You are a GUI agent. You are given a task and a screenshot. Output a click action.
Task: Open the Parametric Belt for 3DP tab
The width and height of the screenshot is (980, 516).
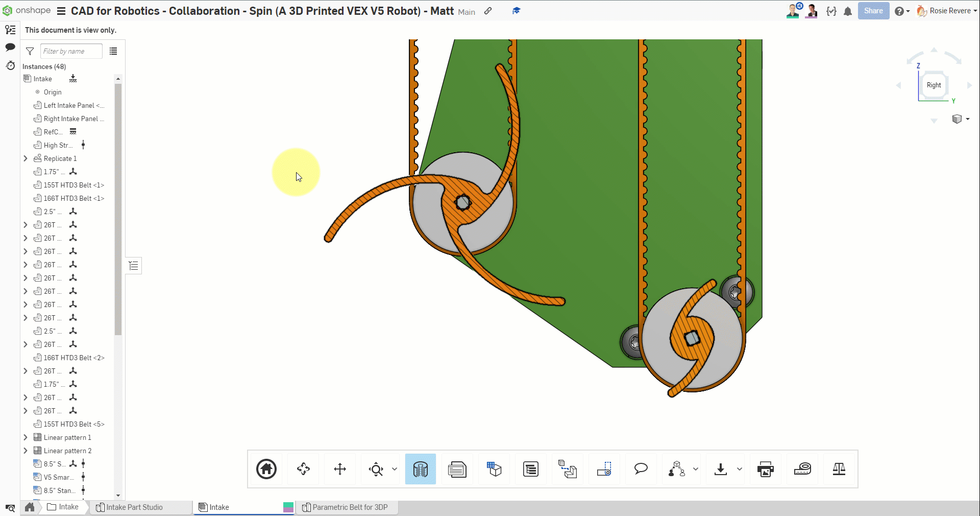click(x=349, y=507)
